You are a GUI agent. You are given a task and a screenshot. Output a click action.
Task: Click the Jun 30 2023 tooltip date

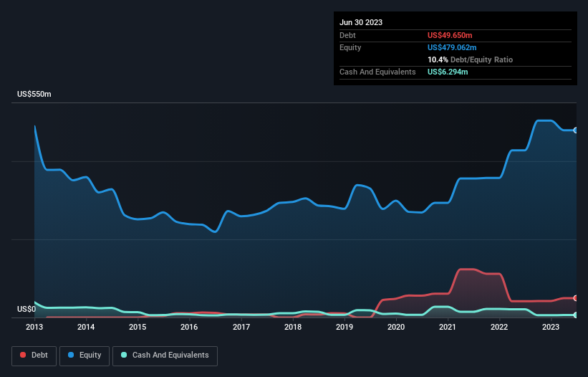point(361,22)
